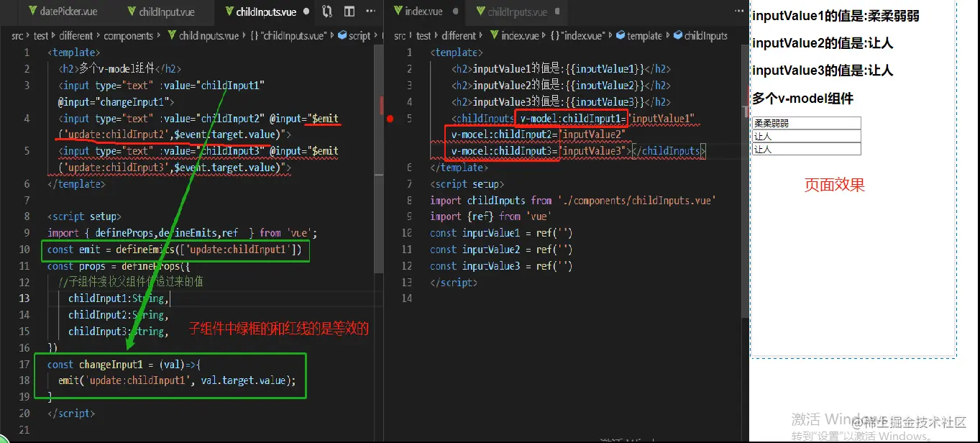980x443 pixels.
Task: Click line number 10 in left editor
Action: [25, 250]
